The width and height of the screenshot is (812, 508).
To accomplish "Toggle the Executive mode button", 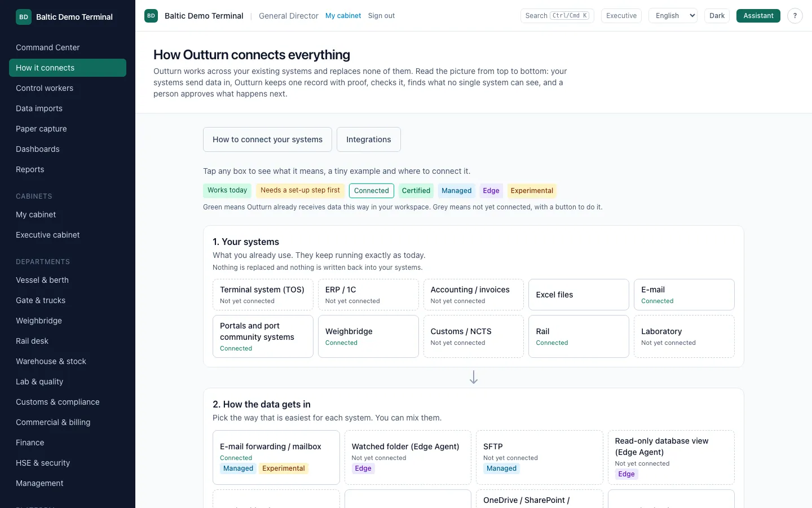I will click(621, 16).
